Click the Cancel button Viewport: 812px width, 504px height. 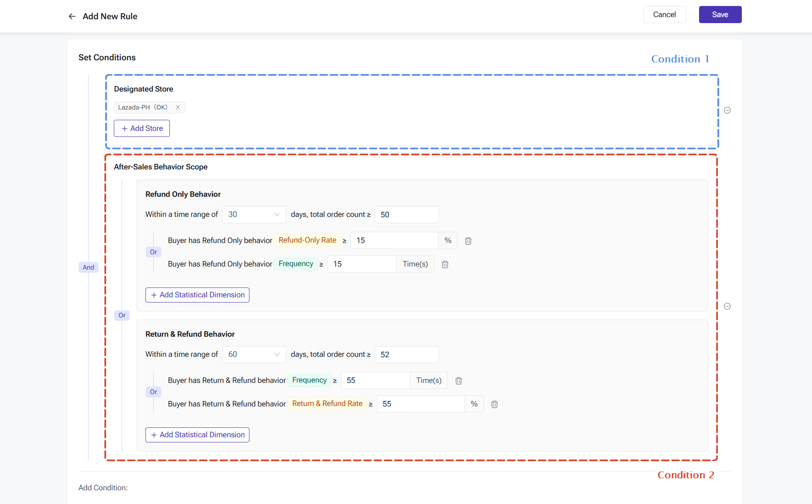664,15
